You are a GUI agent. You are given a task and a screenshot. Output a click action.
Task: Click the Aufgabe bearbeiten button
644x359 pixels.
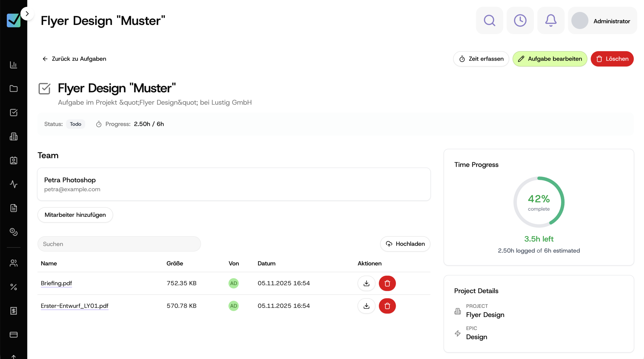pyautogui.click(x=550, y=59)
